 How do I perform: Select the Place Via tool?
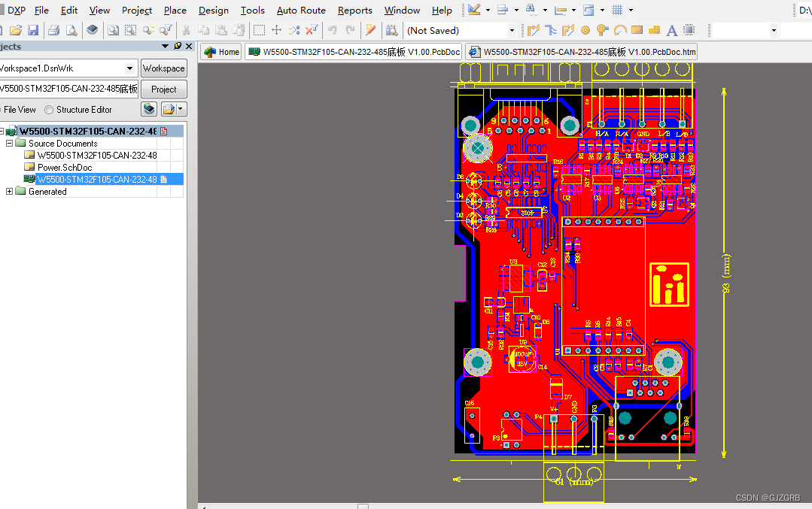click(x=601, y=30)
